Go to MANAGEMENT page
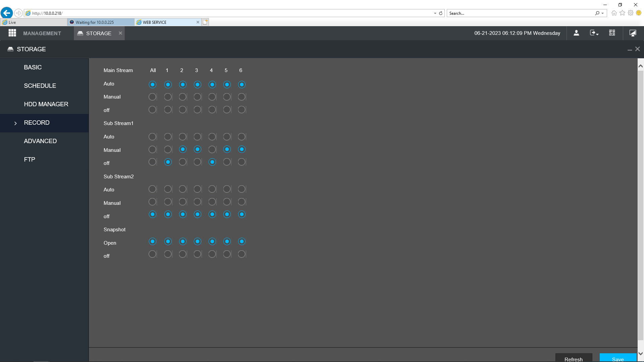Viewport: 644px width, 362px height. click(42, 33)
